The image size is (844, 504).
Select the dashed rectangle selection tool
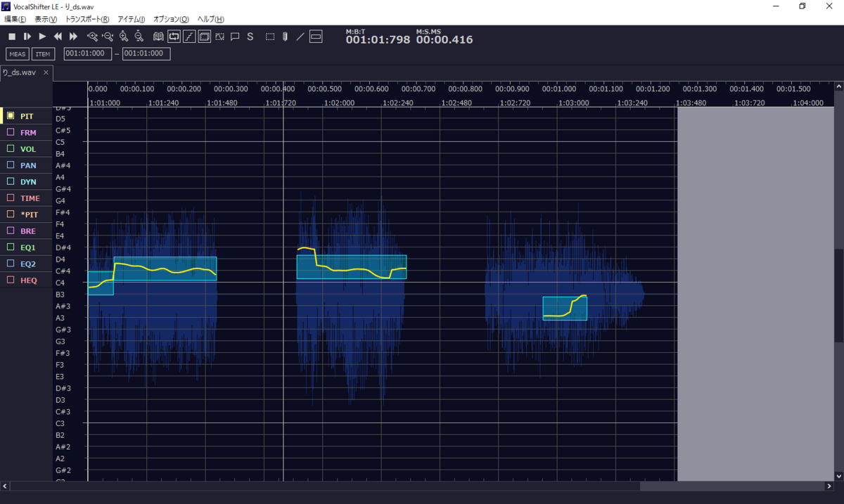click(x=270, y=37)
